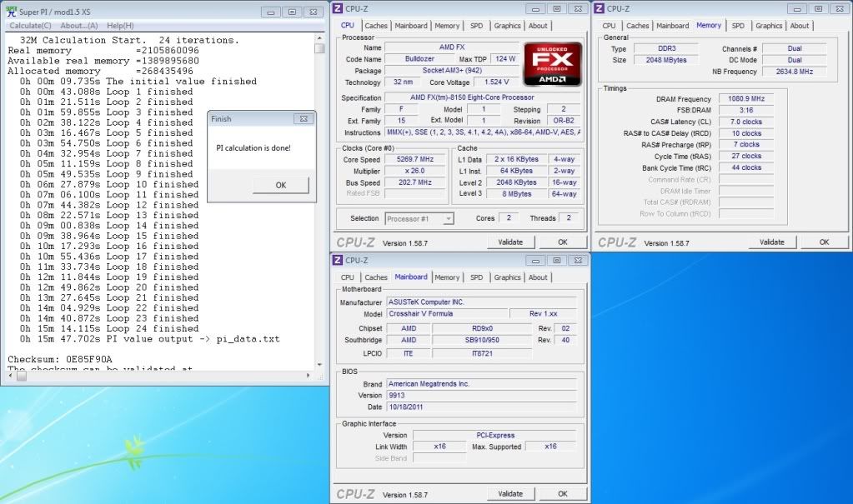Click the AMD FX processor logo
Screen dimensions: 853x504
point(552,65)
